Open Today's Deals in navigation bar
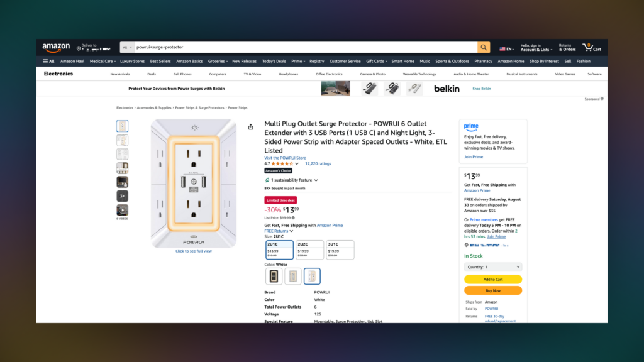Image resolution: width=644 pixels, height=362 pixels. click(274, 61)
